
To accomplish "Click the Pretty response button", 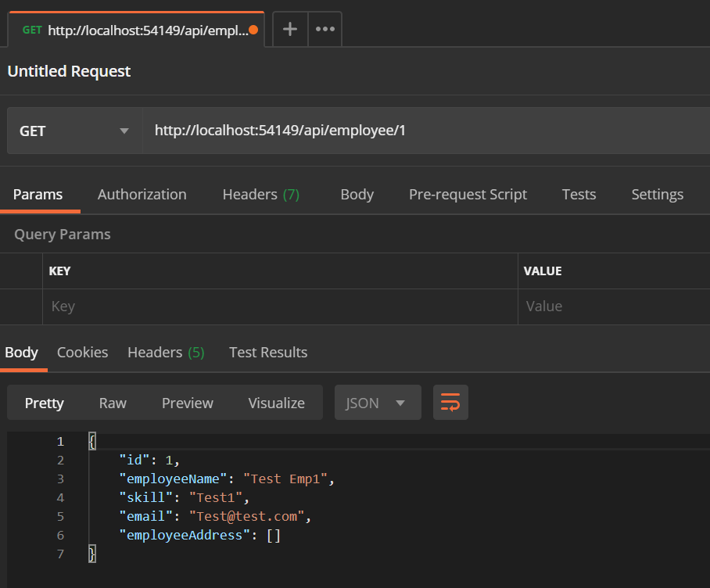I will click(x=44, y=402).
